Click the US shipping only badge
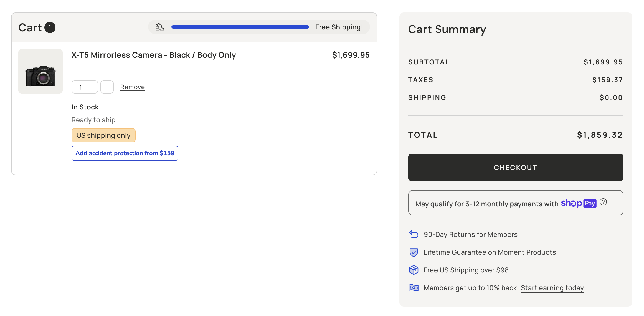The height and width of the screenshot is (316, 644). click(x=103, y=135)
